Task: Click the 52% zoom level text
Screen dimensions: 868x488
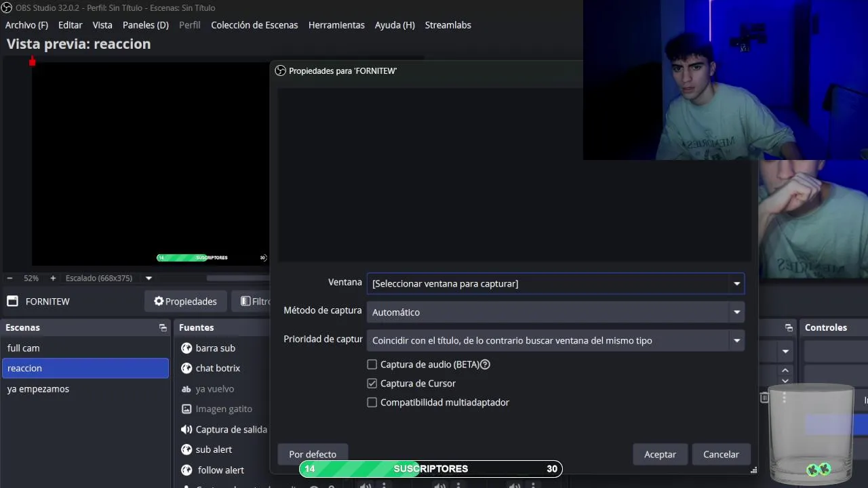Action: [31, 278]
